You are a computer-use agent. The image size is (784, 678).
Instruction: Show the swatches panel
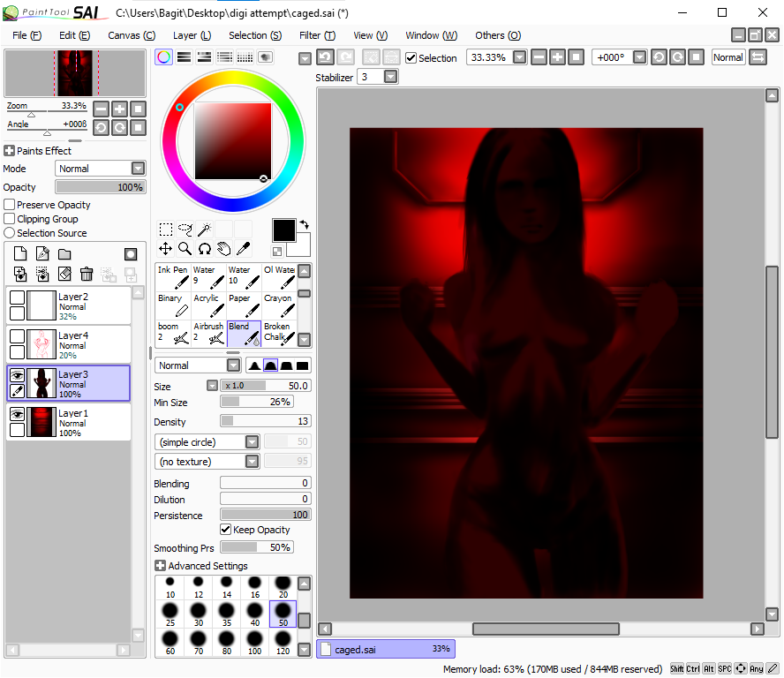point(245,57)
